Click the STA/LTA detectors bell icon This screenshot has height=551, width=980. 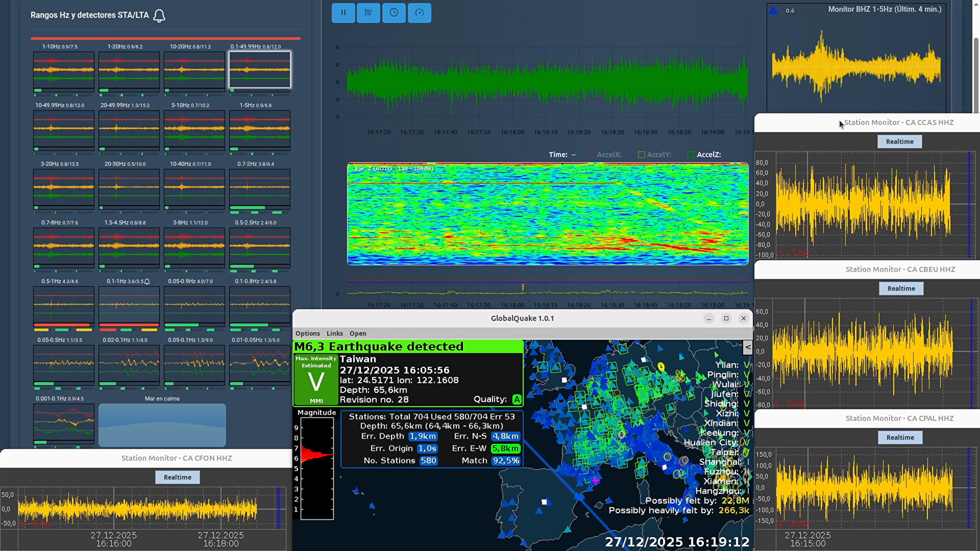tap(160, 16)
